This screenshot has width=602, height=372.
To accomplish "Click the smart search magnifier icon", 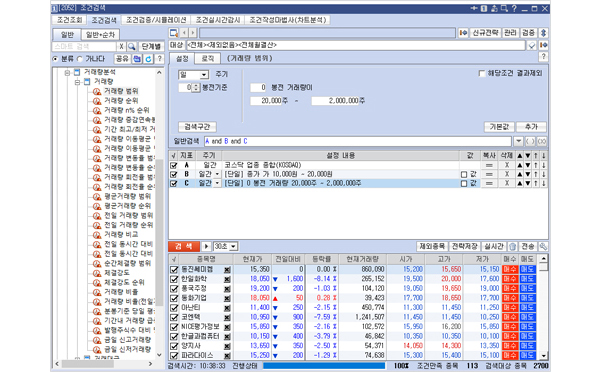I will pos(132,46).
